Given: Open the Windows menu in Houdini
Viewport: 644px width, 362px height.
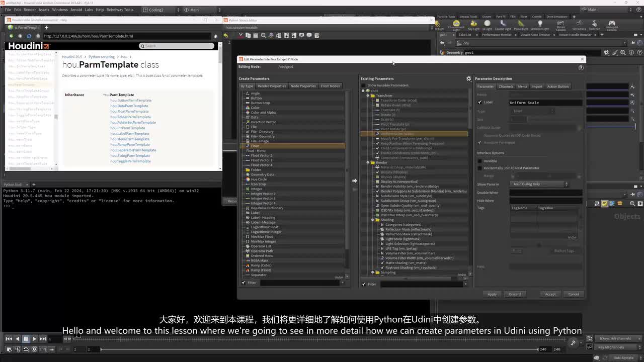Looking at the screenshot, I should [x=60, y=10].
